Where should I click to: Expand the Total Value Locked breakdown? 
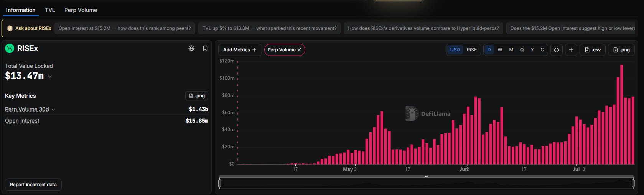[x=50, y=76]
